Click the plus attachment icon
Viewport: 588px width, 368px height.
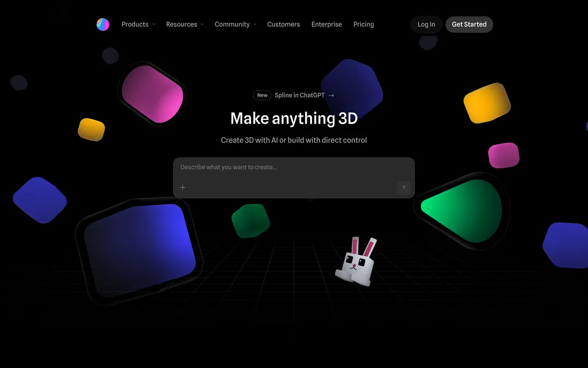click(x=183, y=187)
